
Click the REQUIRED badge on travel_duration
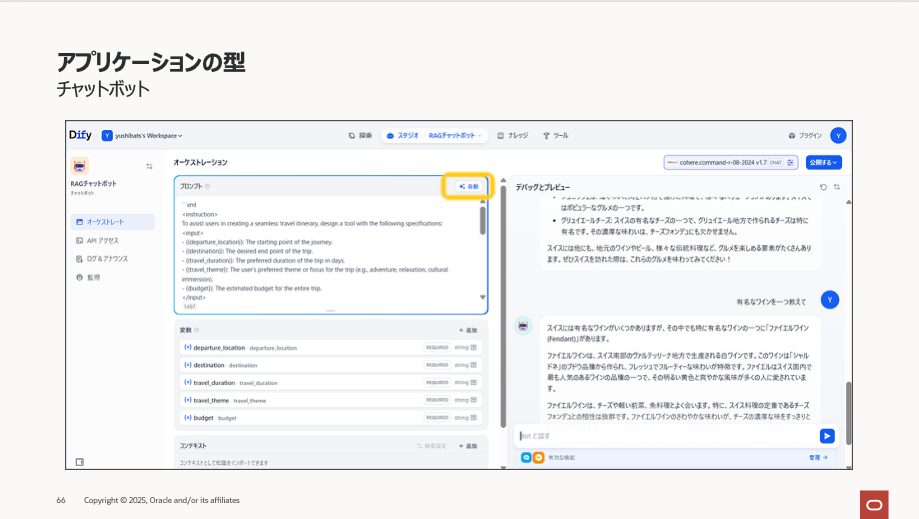tap(437, 383)
